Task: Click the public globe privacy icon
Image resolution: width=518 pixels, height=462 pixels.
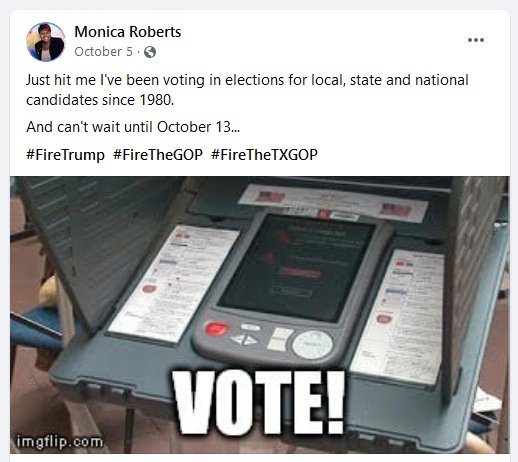Action: [x=150, y=52]
